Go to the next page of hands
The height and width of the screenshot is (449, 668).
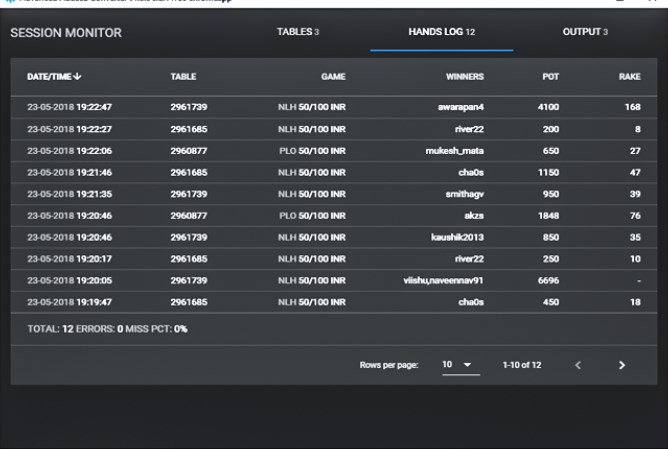tap(622, 365)
